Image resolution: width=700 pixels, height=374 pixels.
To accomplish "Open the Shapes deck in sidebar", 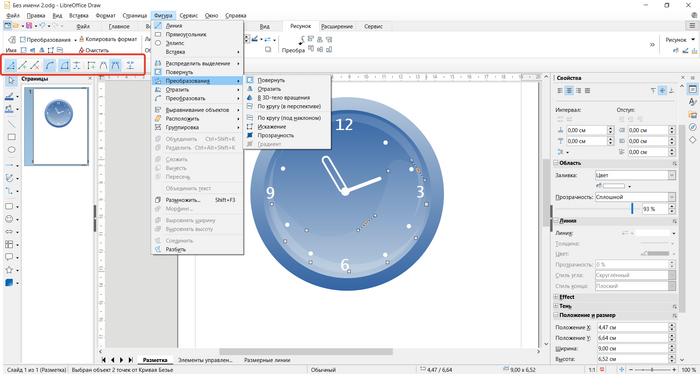I will coord(692,140).
